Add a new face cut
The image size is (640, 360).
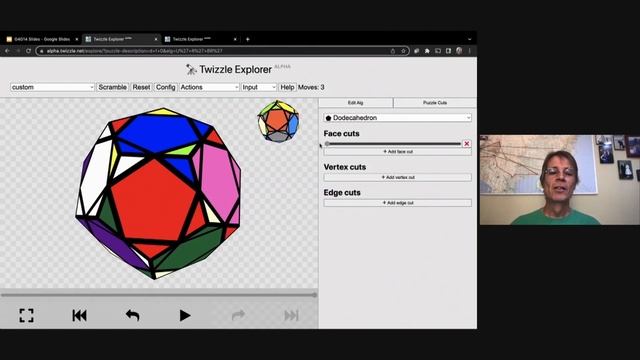398,151
